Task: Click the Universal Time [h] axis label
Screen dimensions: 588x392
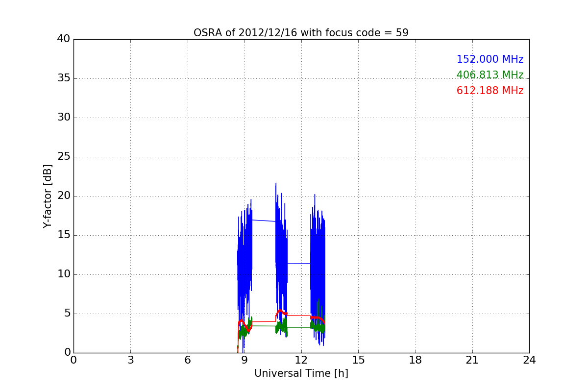Action: pyautogui.click(x=301, y=373)
